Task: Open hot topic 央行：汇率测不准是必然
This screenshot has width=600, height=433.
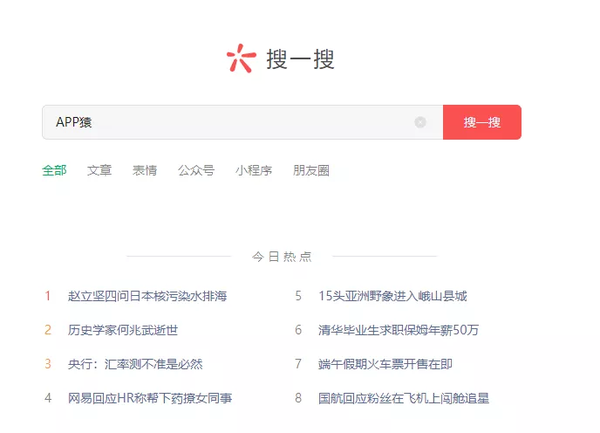Action: pos(135,364)
